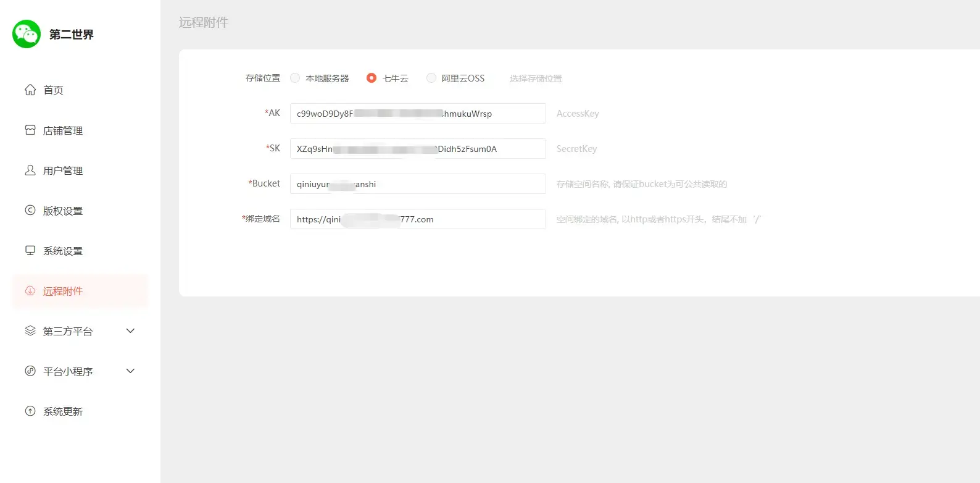980x483 pixels.
Task: Click the green WeChat-style logo icon
Action: pyautogui.click(x=27, y=34)
